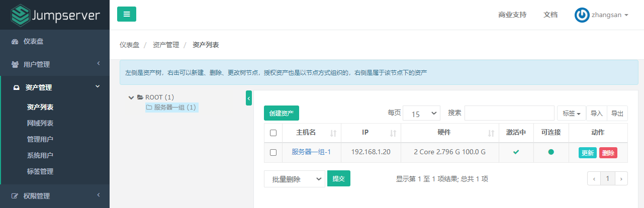This screenshot has width=644, height=208.
Task: Sort by the 主机名 column header
Action: [312, 133]
